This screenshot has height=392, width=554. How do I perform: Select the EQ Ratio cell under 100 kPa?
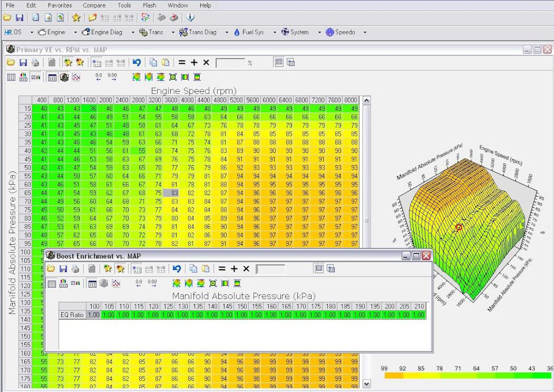93,315
